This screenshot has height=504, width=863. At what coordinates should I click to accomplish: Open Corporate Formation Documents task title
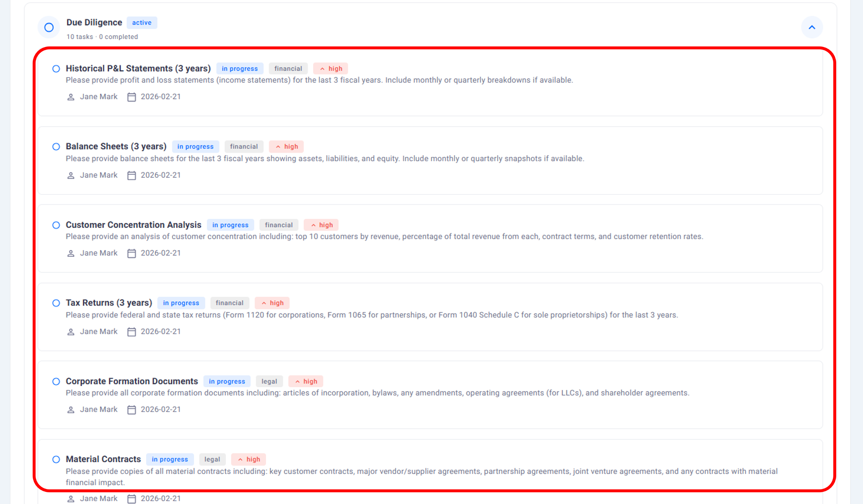131,381
